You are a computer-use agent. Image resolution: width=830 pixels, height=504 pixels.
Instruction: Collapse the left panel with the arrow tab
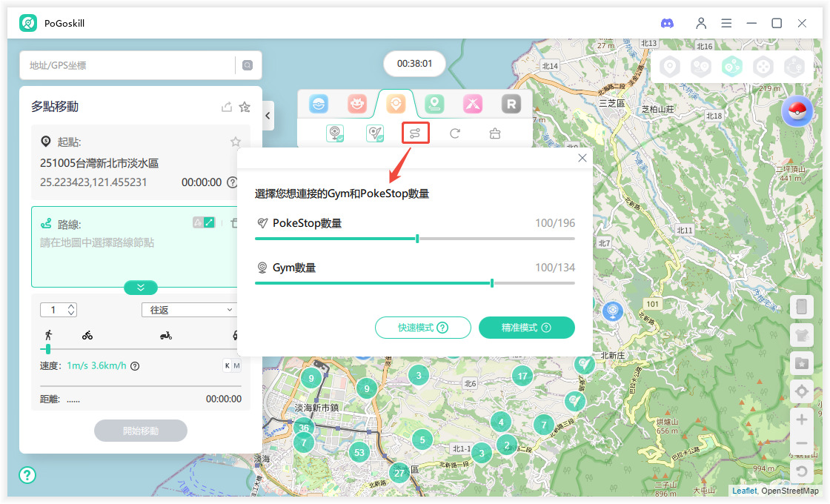(268, 116)
